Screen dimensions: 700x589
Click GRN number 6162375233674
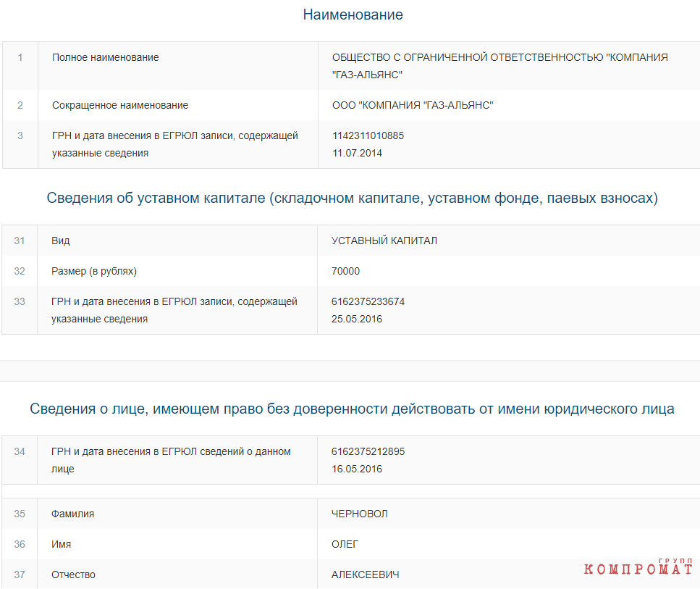(x=368, y=301)
